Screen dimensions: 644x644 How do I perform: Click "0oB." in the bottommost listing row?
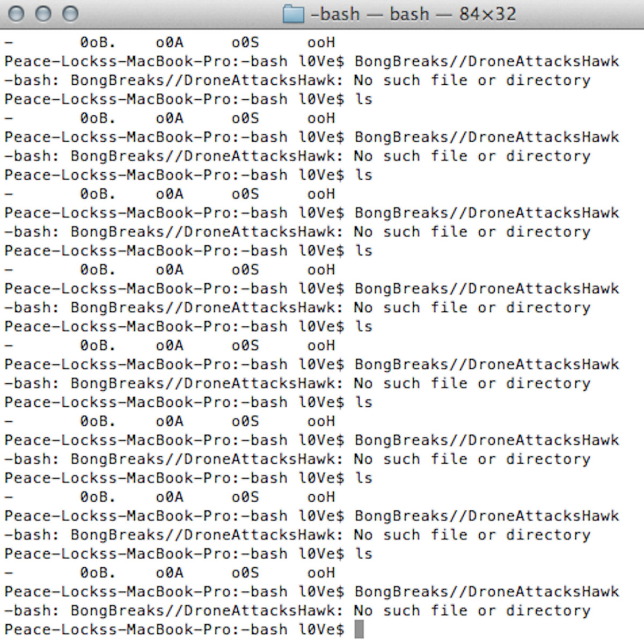[x=97, y=573]
